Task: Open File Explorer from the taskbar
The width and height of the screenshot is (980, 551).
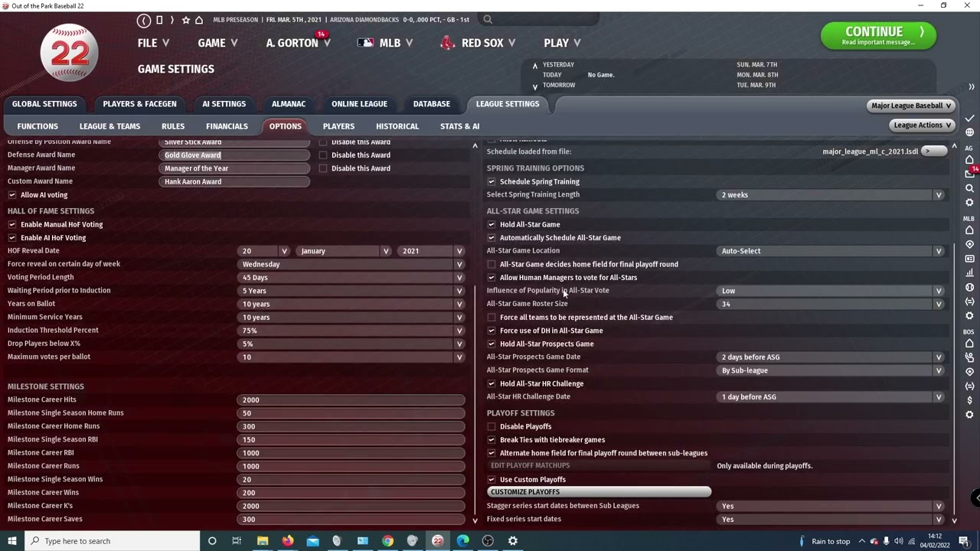Action: [263, 541]
